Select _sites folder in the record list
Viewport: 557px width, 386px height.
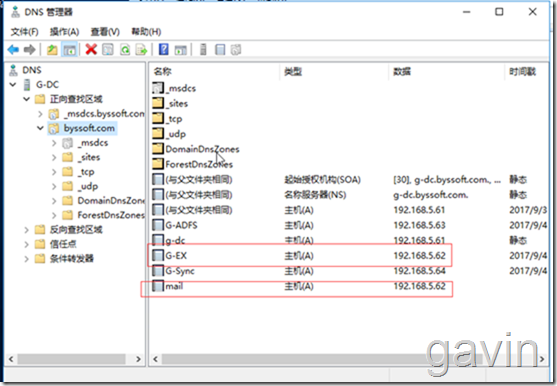(x=177, y=103)
